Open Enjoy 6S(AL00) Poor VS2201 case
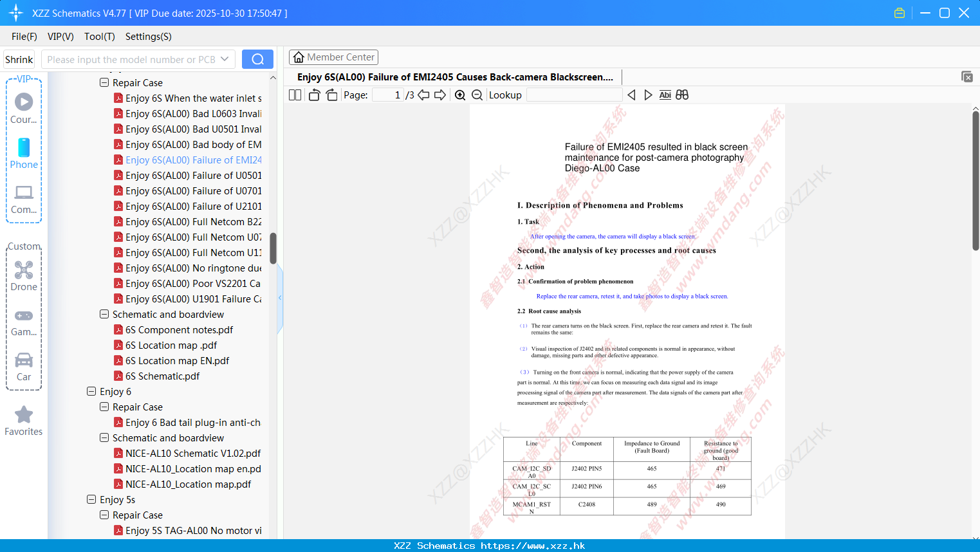This screenshot has height=552, width=980. (188, 283)
